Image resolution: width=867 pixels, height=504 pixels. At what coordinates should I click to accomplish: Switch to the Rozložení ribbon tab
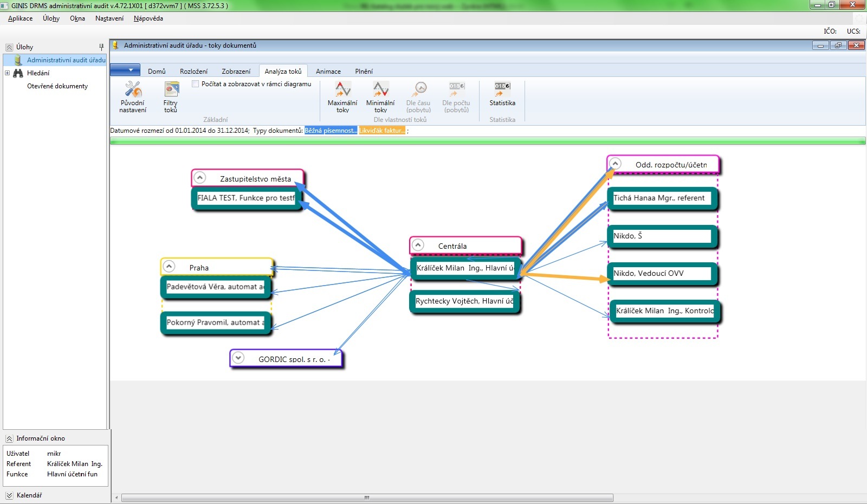click(193, 72)
